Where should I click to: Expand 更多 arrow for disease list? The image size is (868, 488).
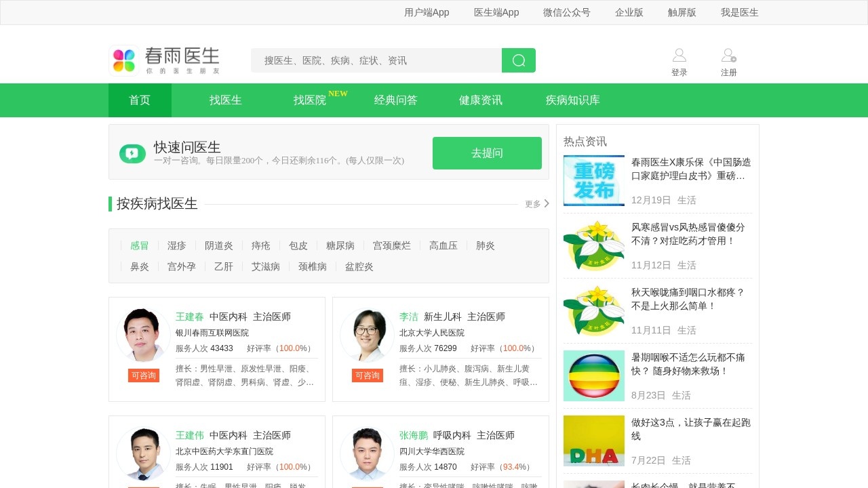[x=546, y=203]
